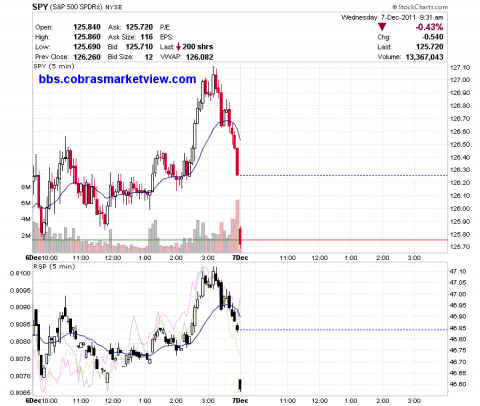The height and width of the screenshot is (406, 480).
Task: Click the red down arrow before 200 shrs
Action: 178,47
